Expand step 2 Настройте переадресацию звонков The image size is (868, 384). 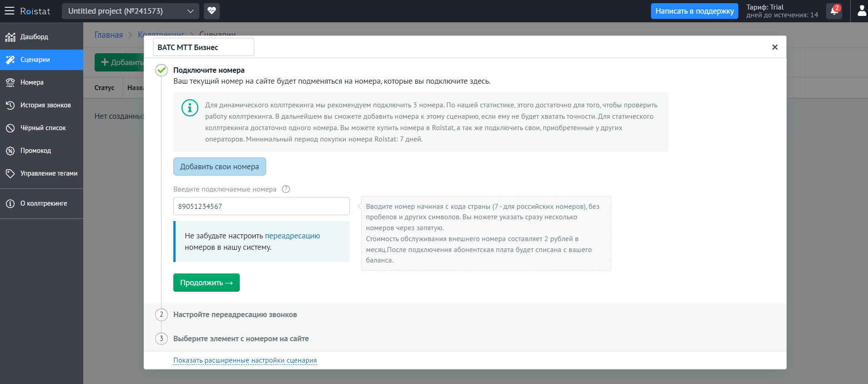click(235, 314)
